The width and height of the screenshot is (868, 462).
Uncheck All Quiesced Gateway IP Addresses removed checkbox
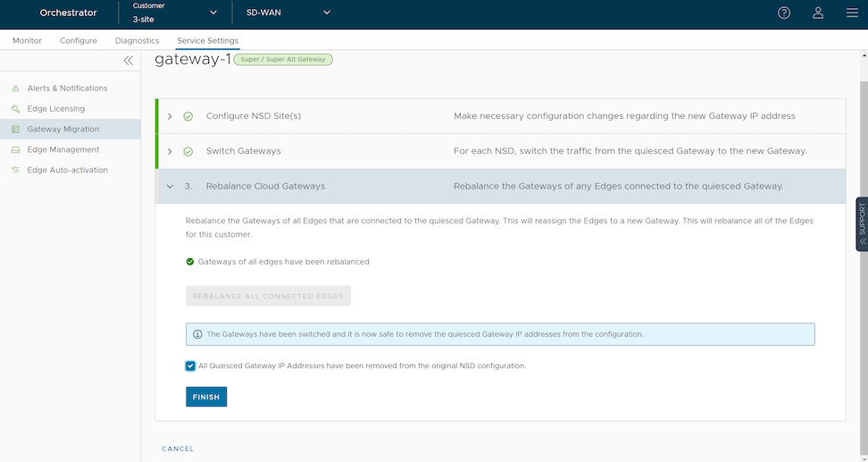[x=190, y=365]
